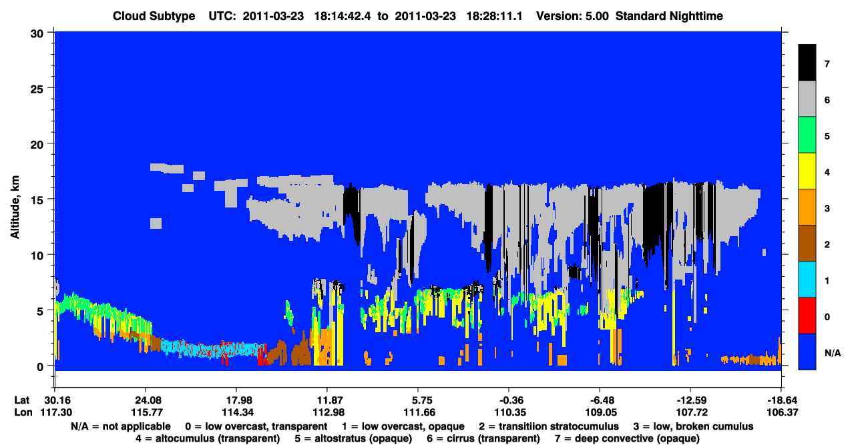
Task: Click the 'Lon' row label
Action: pyautogui.click(x=22, y=412)
